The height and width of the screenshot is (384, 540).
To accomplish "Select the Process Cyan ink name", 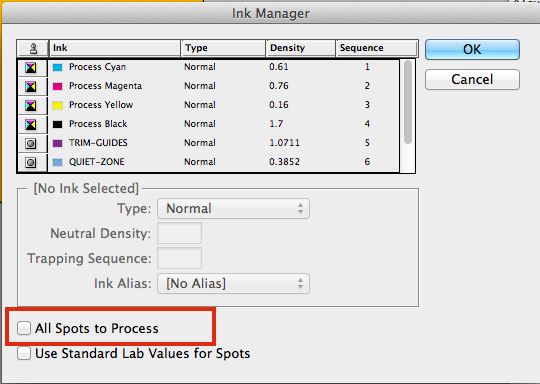I will pyautogui.click(x=97, y=67).
